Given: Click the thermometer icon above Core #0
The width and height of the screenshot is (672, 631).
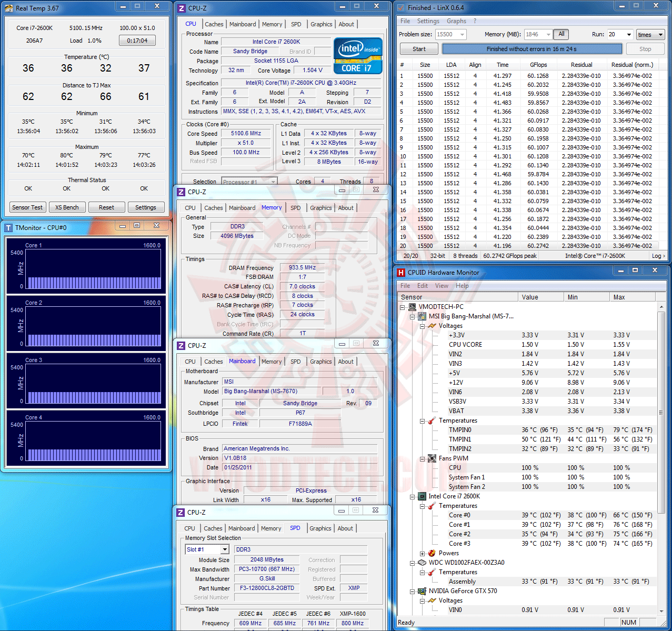Looking at the screenshot, I should point(432,506).
